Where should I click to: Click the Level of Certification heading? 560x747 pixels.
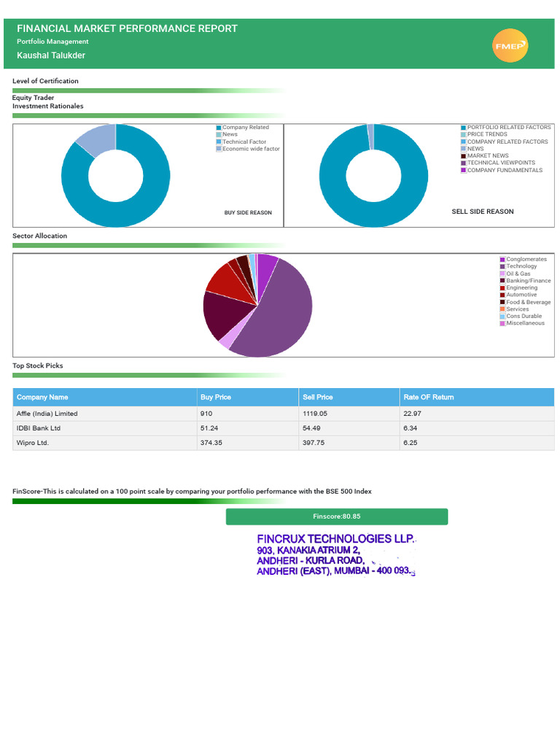coord(45,81)
